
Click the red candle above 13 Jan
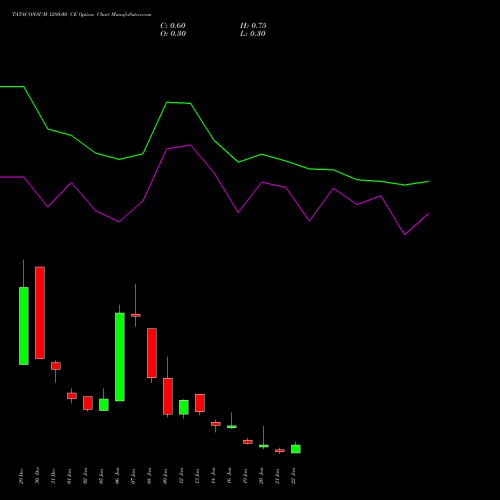[x=200, y=403]
